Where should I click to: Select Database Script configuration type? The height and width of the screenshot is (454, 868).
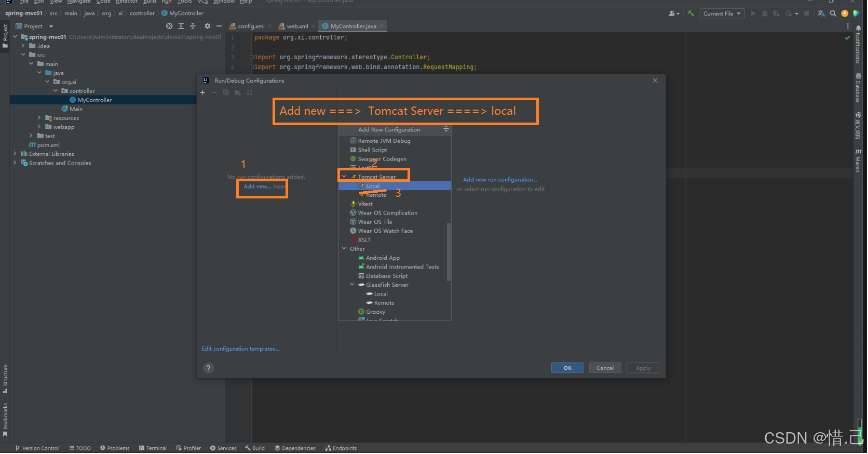tap(387, 276)
